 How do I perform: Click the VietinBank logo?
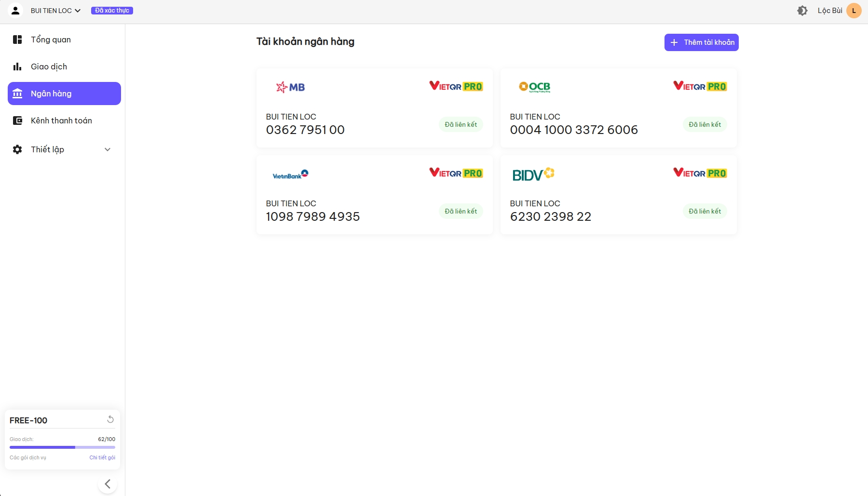(x=290, y=174)
